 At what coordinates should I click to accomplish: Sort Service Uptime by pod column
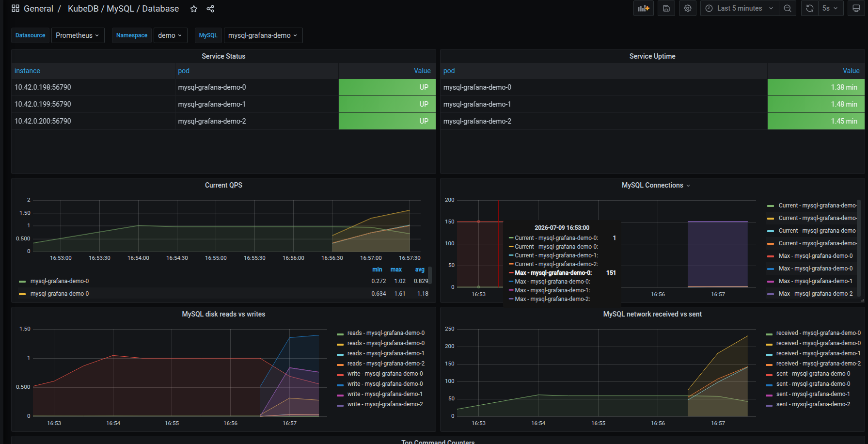[x=449, y=71]
